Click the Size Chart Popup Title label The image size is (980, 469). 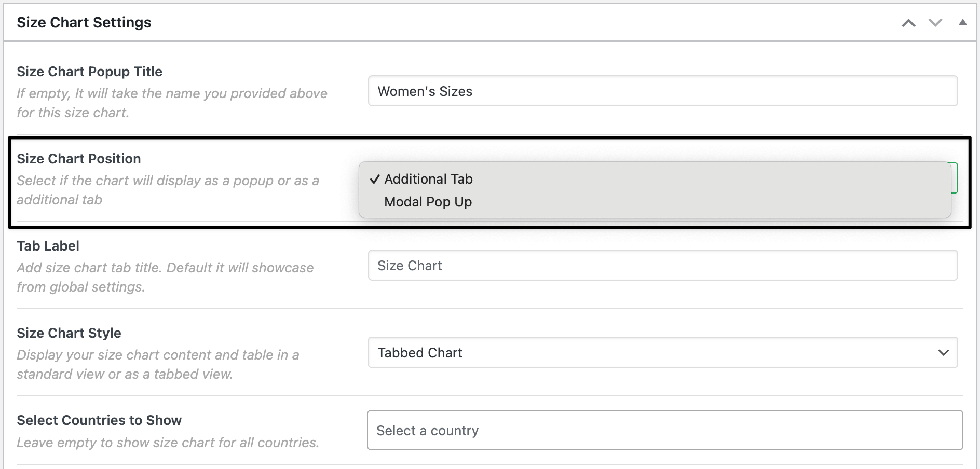pyautogui.click(x=89, y=72)
